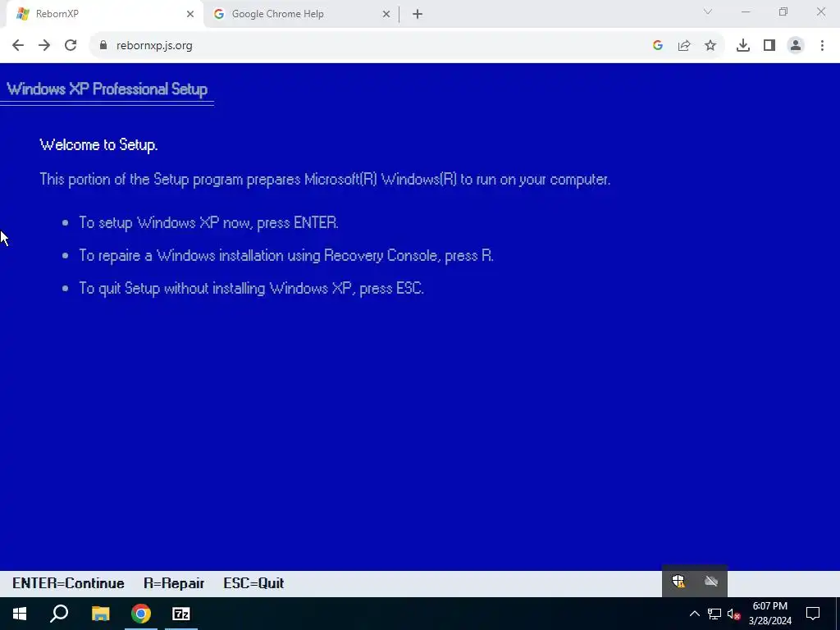Go back to previous page

18,45
